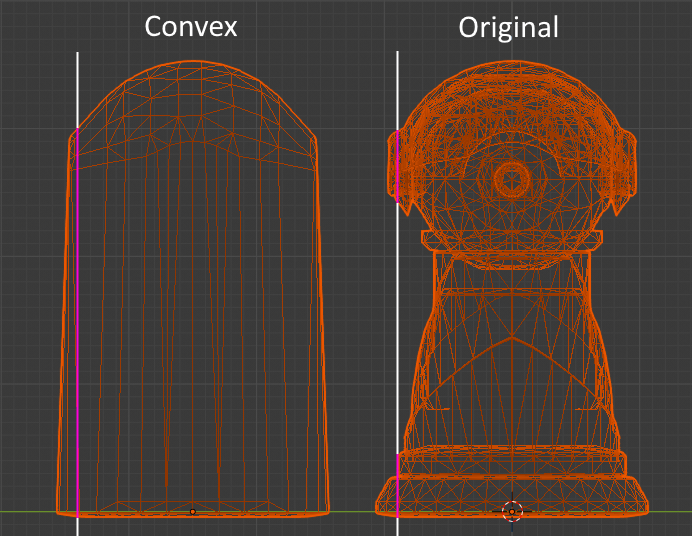Select the left ear of the Original mesh

tap(397, 165)
